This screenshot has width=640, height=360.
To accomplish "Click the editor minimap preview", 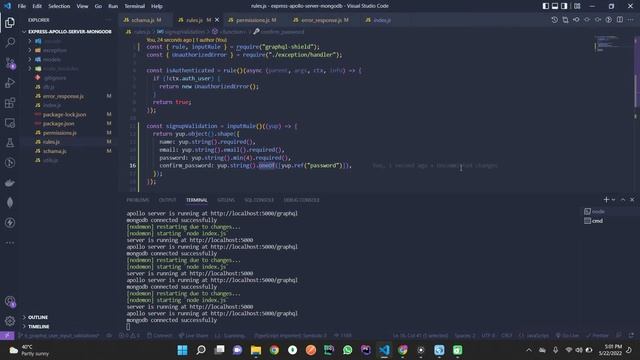I will [x=607, y=44].
